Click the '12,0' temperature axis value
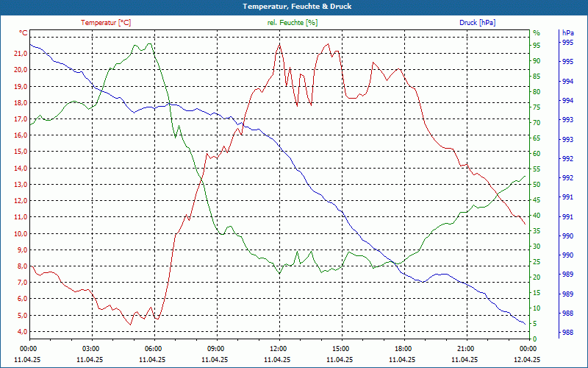The image size is (588, 368). (x=21, y=201)
